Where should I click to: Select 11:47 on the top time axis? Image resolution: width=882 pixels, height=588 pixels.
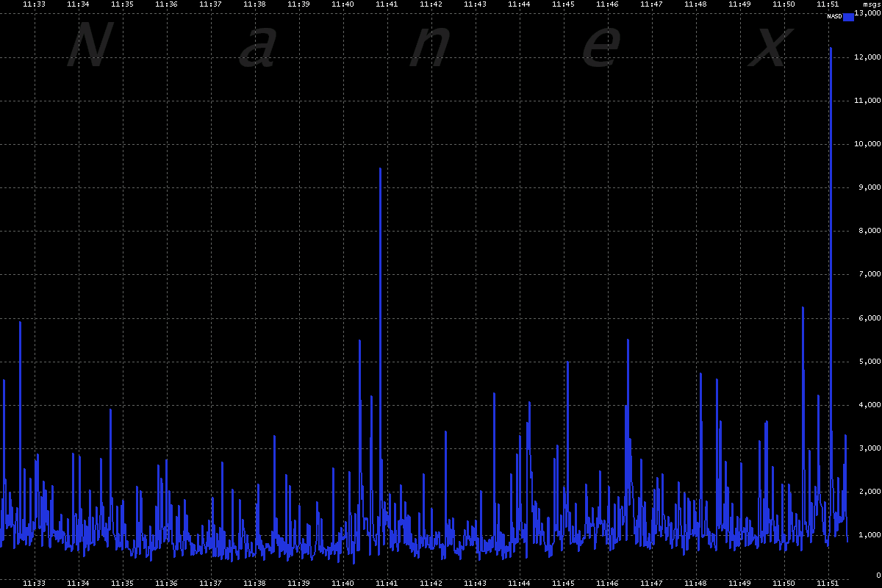point(651,4)
